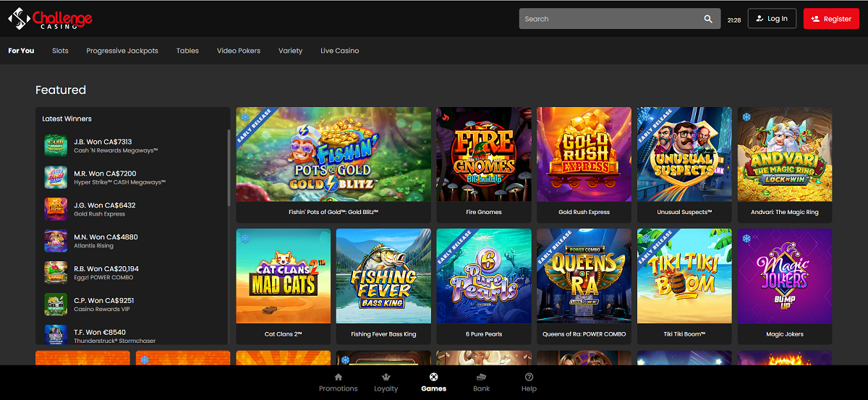Open the Unusual Suspects game

pyautogui.click(x=684, y=165)
